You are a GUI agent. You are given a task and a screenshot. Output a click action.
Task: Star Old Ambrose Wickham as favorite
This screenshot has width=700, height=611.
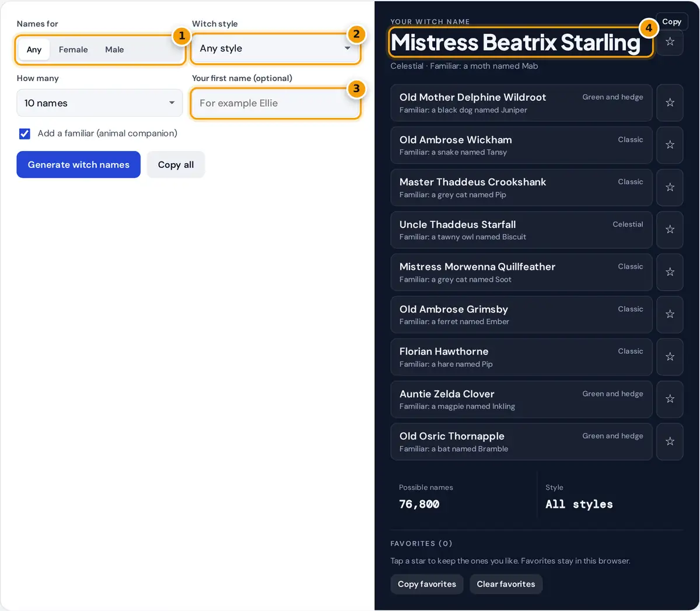coord(670,145)
